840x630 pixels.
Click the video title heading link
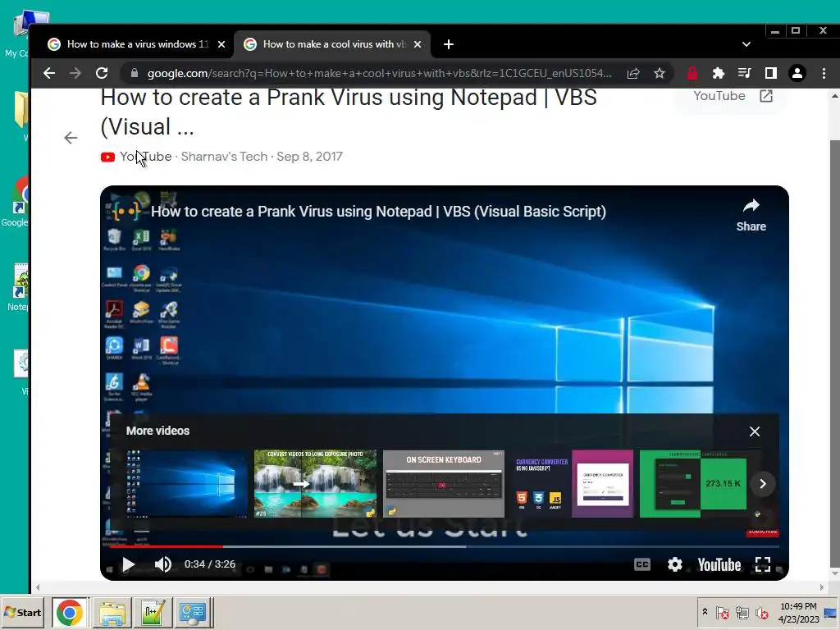click(x=348, y=112)
